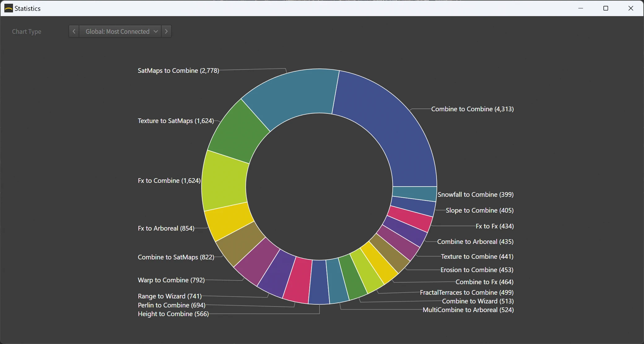The height and width of the screenshot is (344, 644).
Task: Click 'Snowfall to Combine (399)' label
Action: point(476,195)
